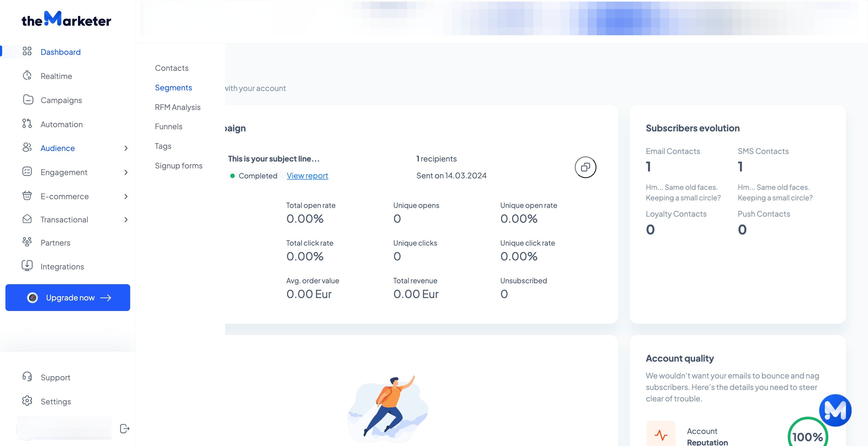Click the logout icon at bottom
This screenshot has width=868, height=446.
point(125,428)
